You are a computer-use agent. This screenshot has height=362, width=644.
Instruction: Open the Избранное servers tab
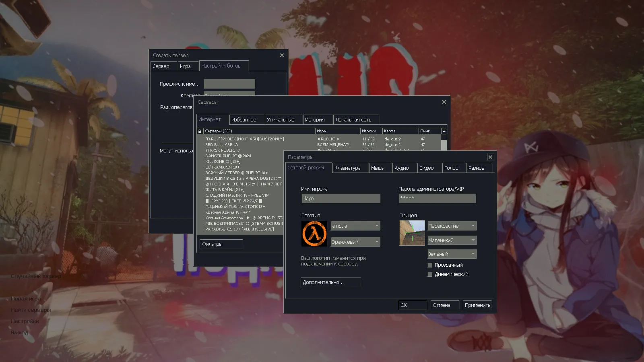pyautogui.click(x=246, y=120)
